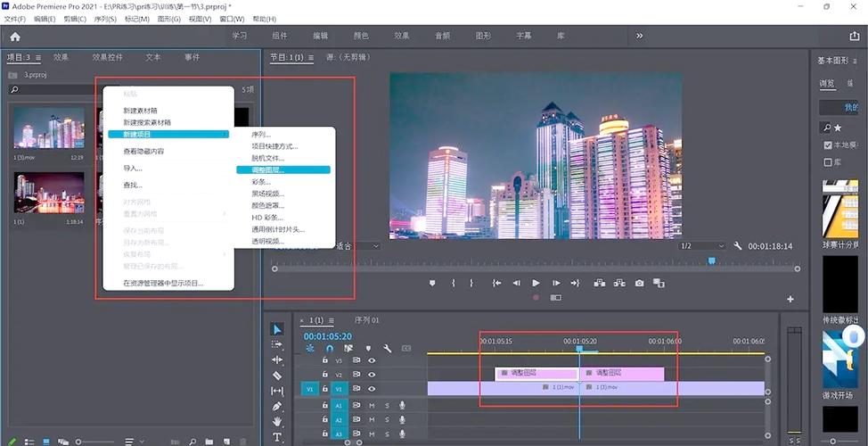The image size is (868, 446).
Task: Click 导入... in the context menu
Action: [x=133, y=168]
